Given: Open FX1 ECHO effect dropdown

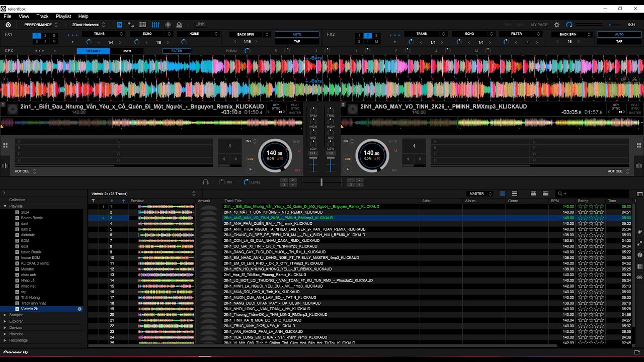Looking at the screenshot, I should pyautogui.click(x=150, y=34).
